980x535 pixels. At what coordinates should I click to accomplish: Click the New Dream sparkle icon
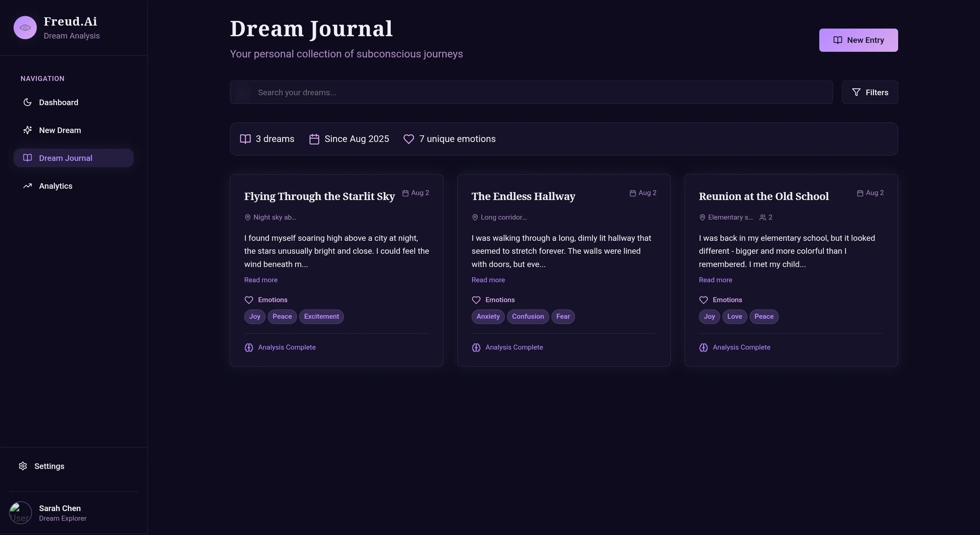click(27, 130)
